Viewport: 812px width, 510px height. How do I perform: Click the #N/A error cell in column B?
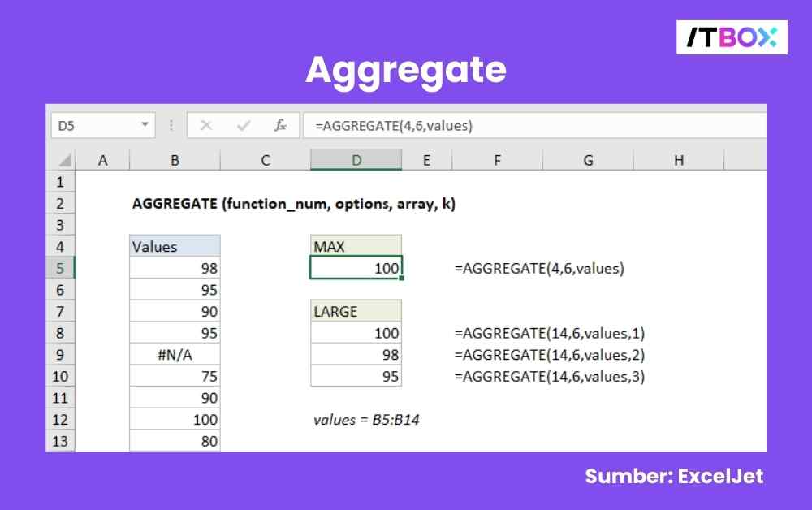pos(175,354)
